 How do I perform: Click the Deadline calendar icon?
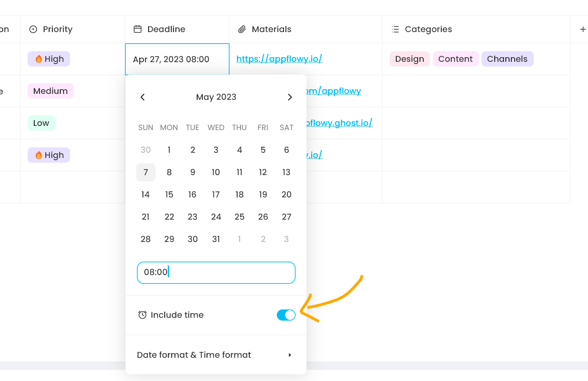(137, 29)
